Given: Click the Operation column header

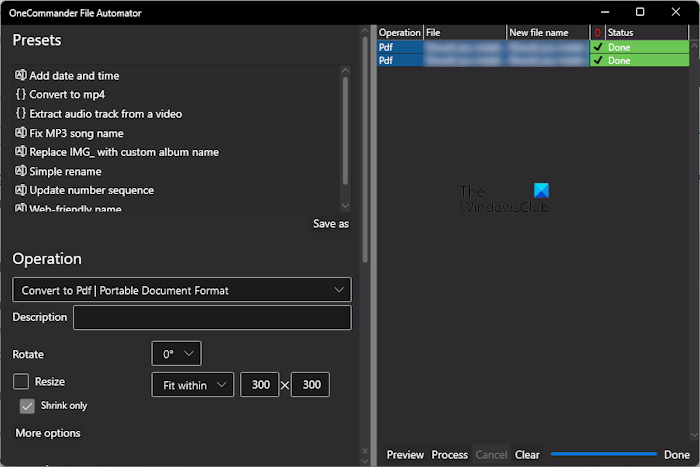Looking at the screenshot, I should coord(400,33).
